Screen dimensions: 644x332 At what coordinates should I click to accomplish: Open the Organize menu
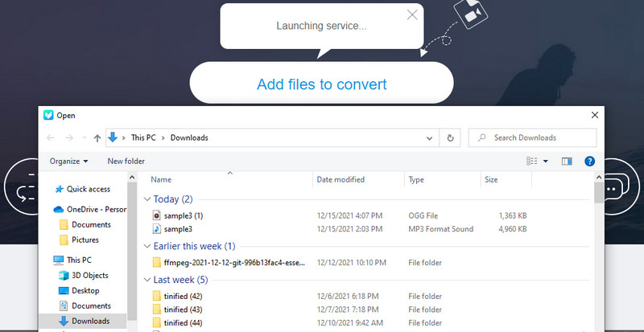(x=68, y=161)
